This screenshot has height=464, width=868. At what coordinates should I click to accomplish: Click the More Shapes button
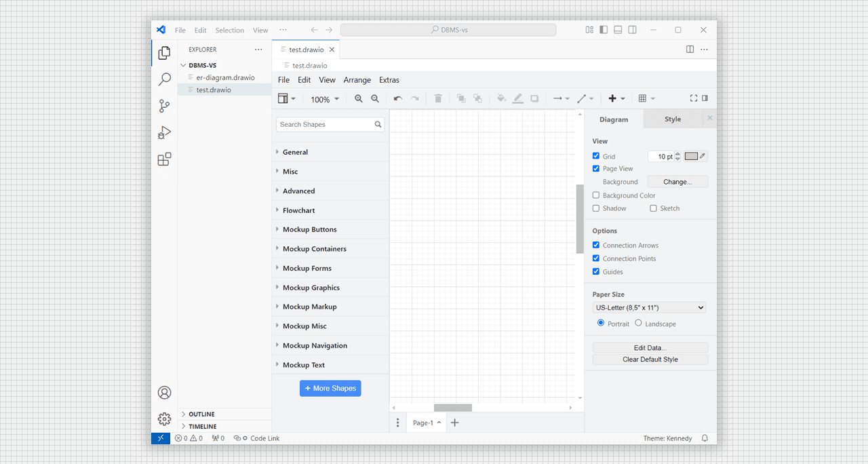coord(330,388)
